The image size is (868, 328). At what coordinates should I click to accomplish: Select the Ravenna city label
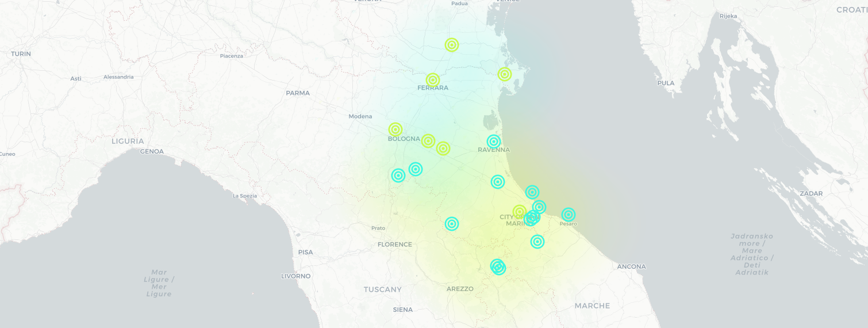point(494,150)
